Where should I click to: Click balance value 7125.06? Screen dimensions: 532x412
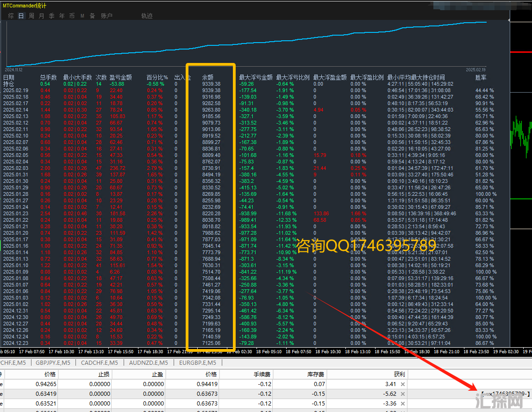click(211, 343)
